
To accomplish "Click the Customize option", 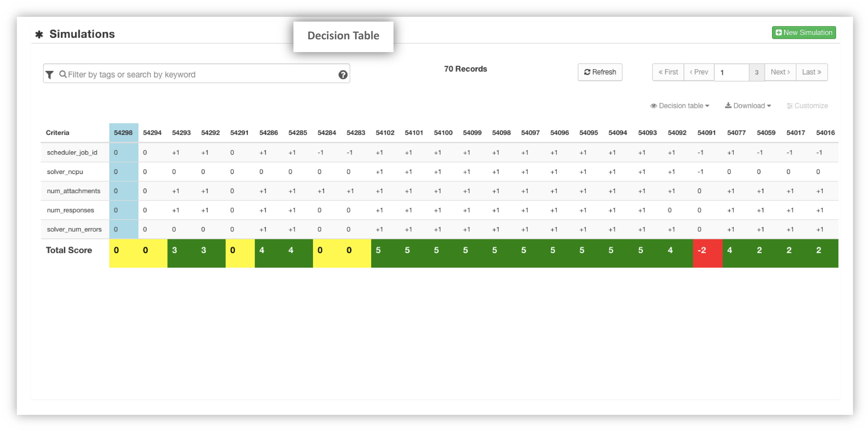I will [x=807, y=106].
